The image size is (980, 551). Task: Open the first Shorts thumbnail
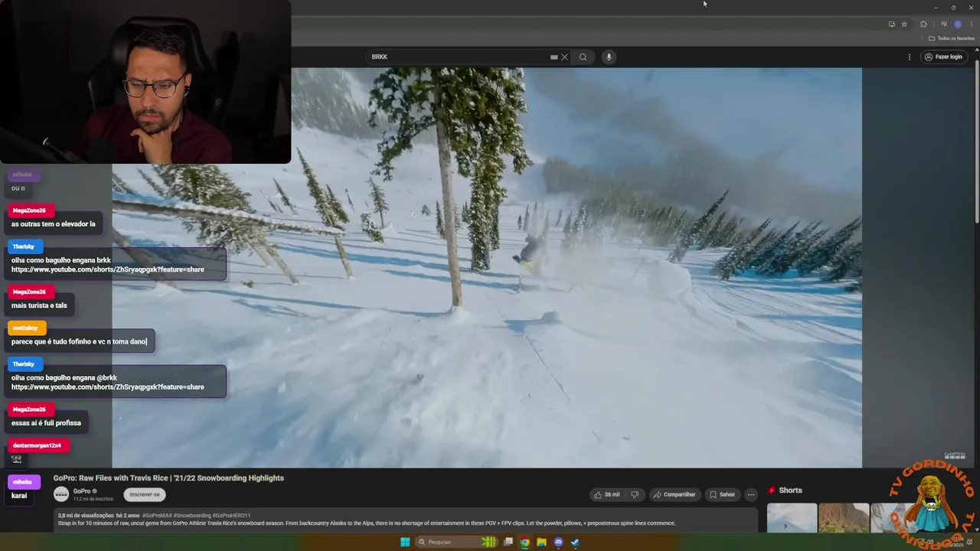792,518
